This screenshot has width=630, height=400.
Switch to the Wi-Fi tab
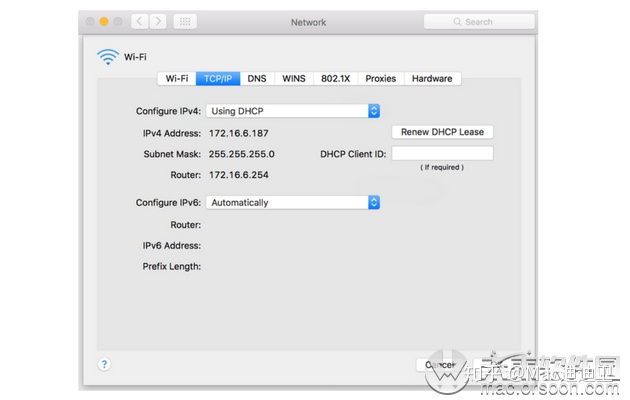click(177, 78)
